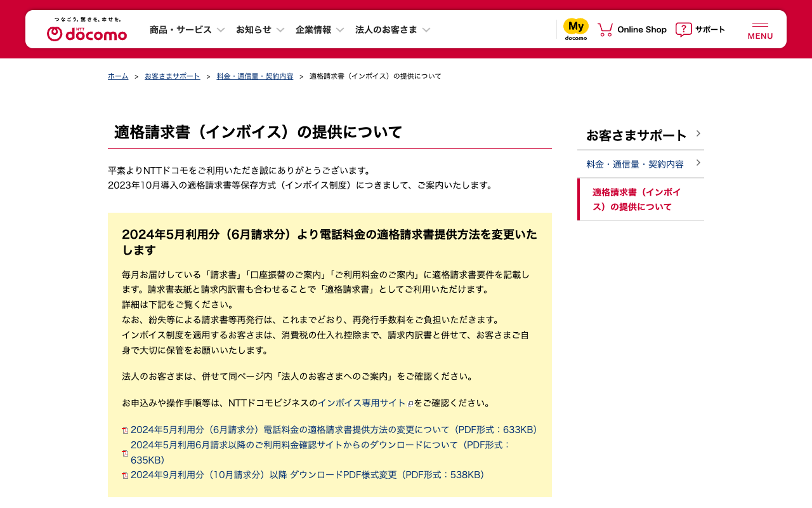Expand the 法人のお客さま dropdown menu
The width and height of the screenshot is (812, 508).
click(393, 29)
